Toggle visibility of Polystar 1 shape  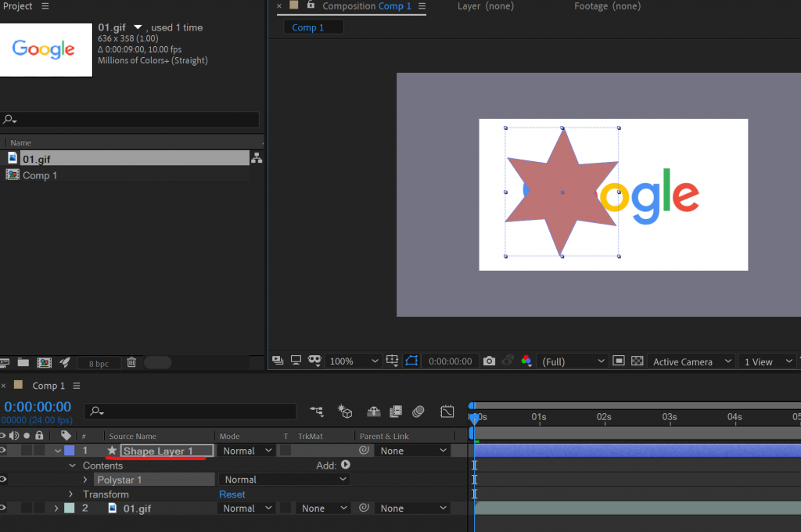coord(3,480)
